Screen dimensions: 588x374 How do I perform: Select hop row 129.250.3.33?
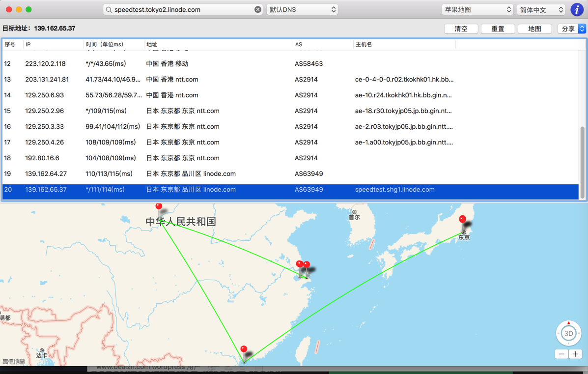click(290, 127)
